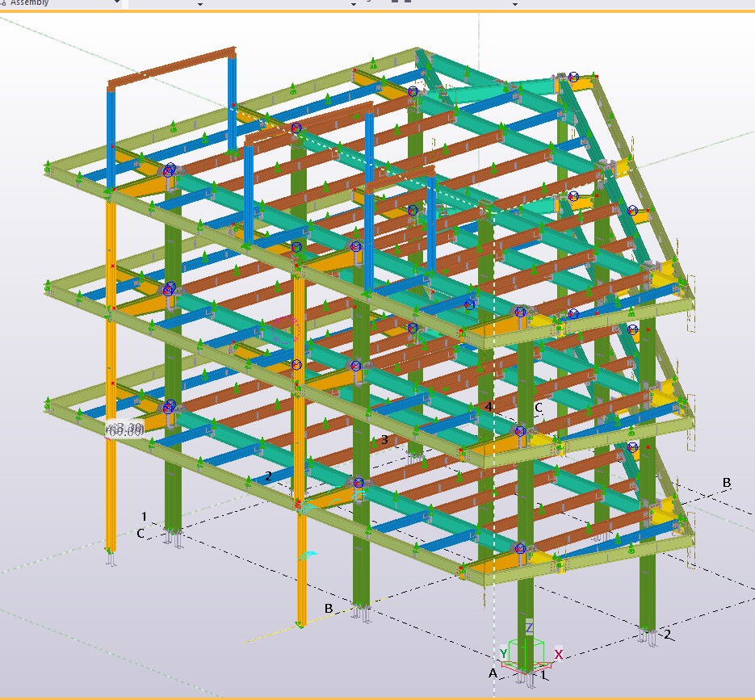Select grid label A near the origin
Image resolution: width=755 pixels, height=700 pixels.
coord(493,672)
